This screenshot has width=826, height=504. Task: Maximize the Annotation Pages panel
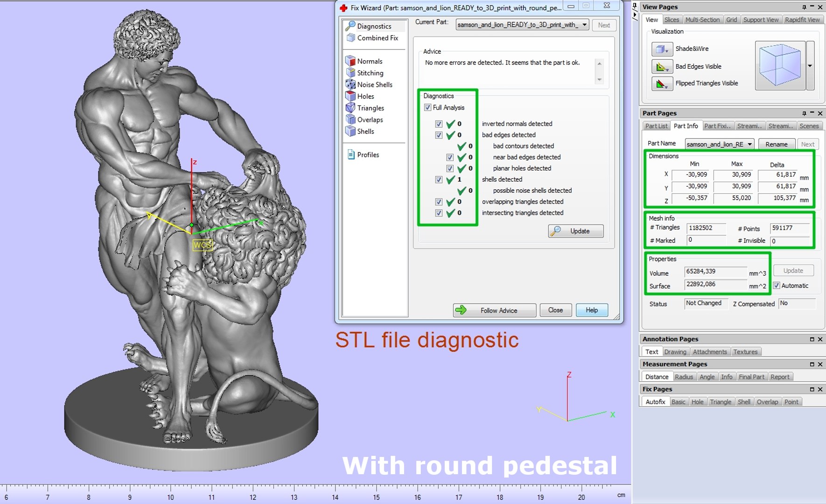click(x=812, y=339)
